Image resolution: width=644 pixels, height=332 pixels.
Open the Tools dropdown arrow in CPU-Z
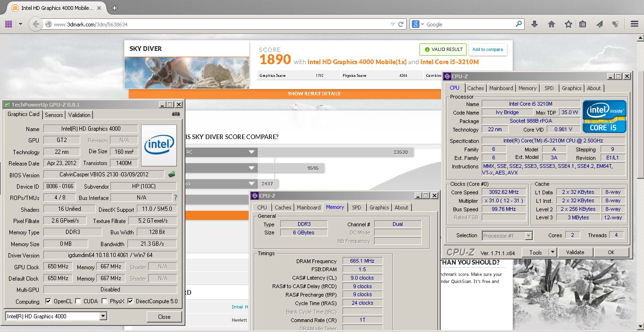[552, 252]
